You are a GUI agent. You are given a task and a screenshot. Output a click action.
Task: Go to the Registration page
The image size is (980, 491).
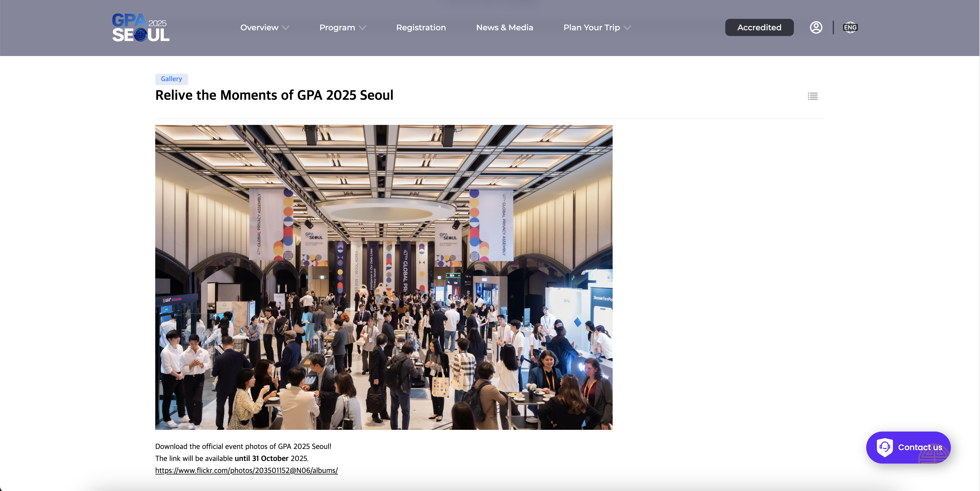[x=421, y=27]
